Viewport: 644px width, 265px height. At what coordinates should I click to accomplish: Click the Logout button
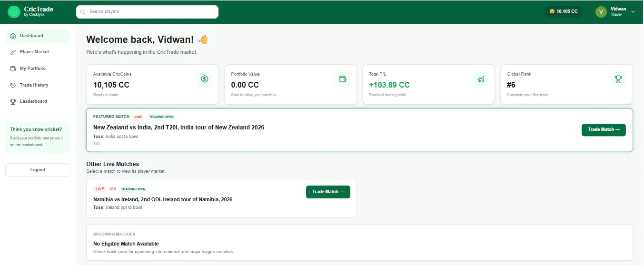[x=38, y=170]
